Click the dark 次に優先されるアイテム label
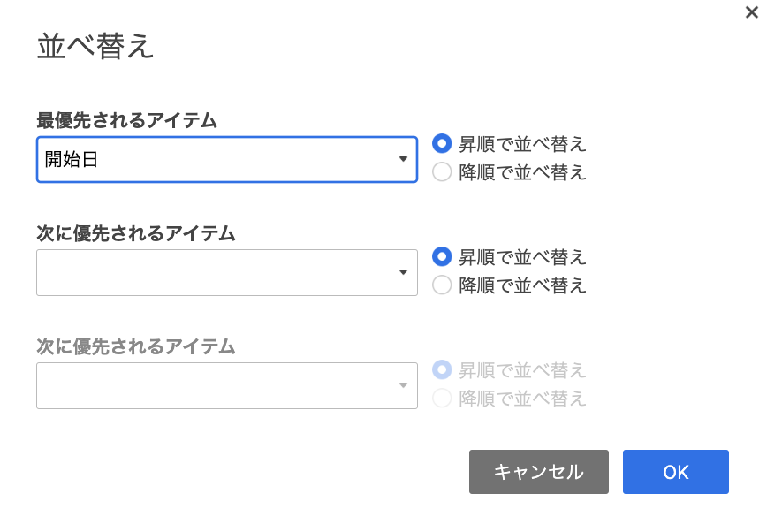Screen dimensions: 767x532 click(x=136, y=233)
